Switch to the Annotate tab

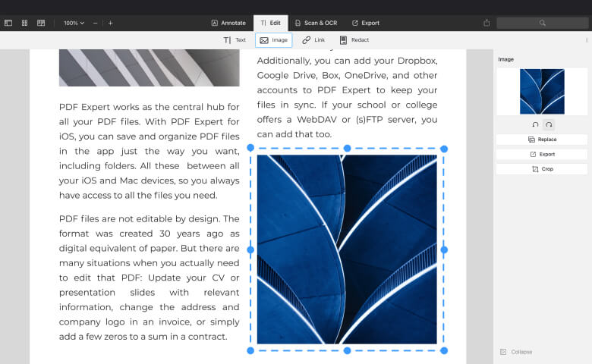point(228,23)
